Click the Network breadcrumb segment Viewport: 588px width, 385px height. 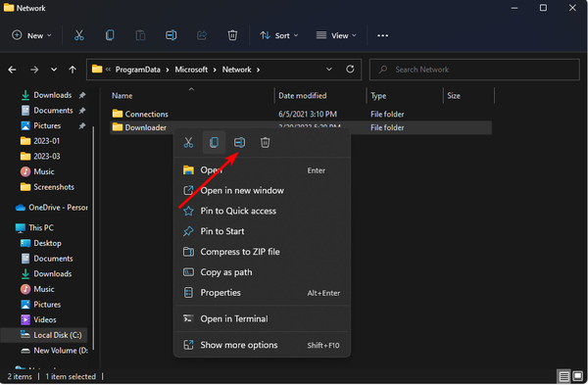tap(236, 70)
